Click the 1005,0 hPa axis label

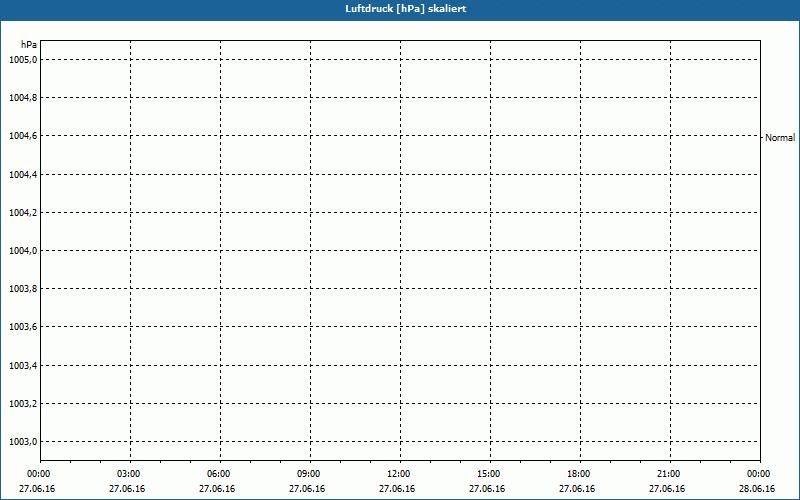(23, 60)
